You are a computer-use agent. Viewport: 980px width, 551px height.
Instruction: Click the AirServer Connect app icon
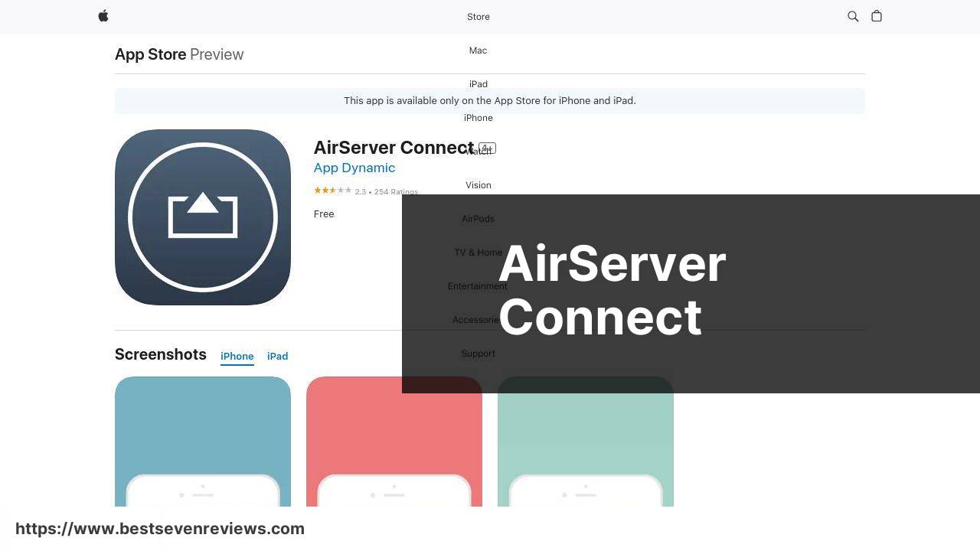pyautogui.click(x=203, y=217)
